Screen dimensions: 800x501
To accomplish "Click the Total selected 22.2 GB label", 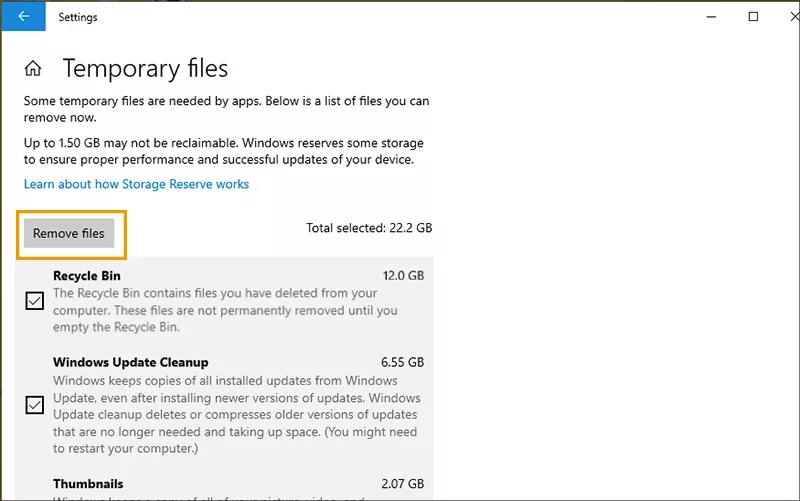I will tap(369, 228).
